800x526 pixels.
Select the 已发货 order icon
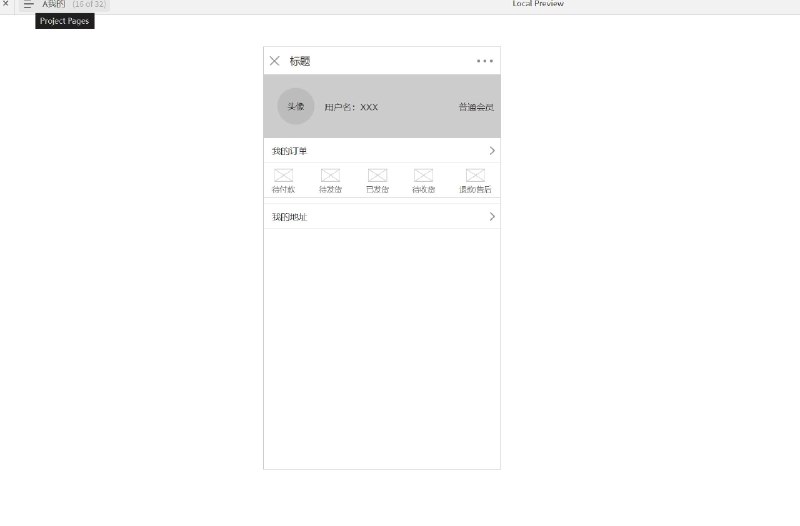pyautogui.click(x=377, y=176)
